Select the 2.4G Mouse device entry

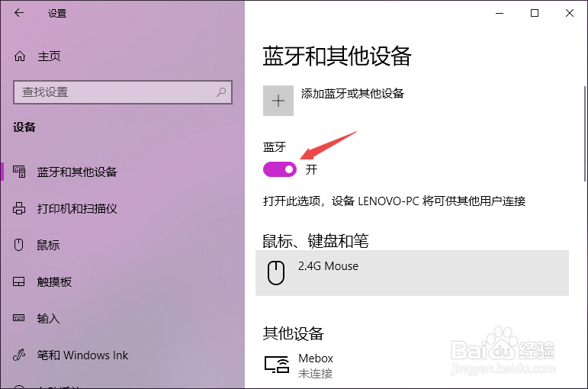pos(412,273)
